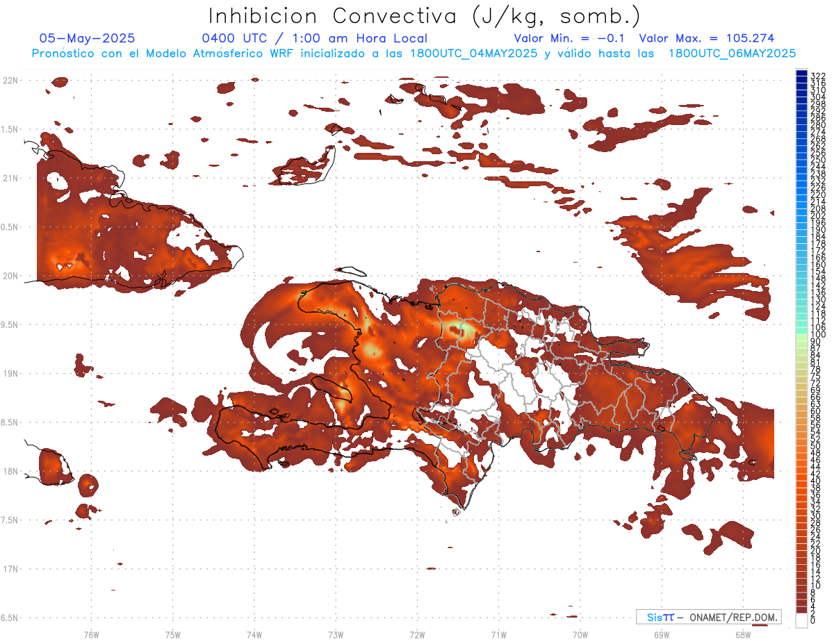Click the '7.5N' latitude label
This screenshot has width=834, height=644.
10,520
